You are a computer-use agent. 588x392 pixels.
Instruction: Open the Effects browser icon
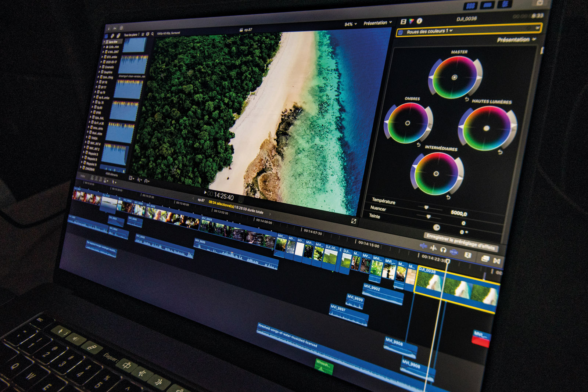click(x=485, y=259)
